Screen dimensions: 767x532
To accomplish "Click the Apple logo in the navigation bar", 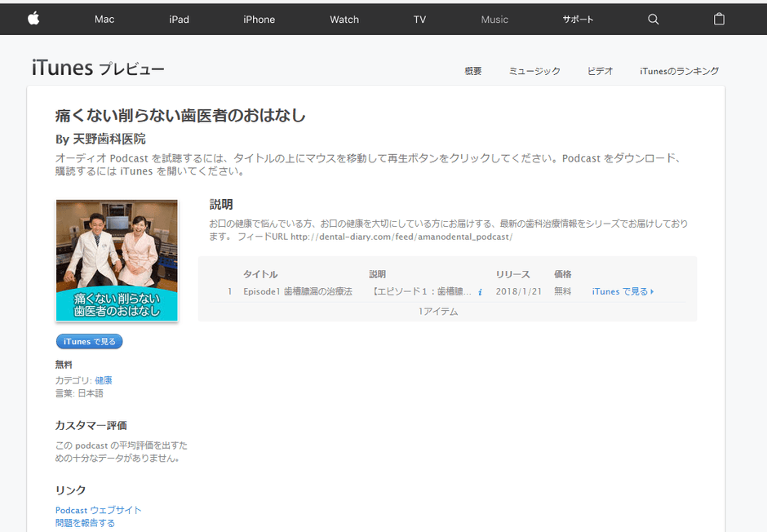I will (x=33, y=18).
